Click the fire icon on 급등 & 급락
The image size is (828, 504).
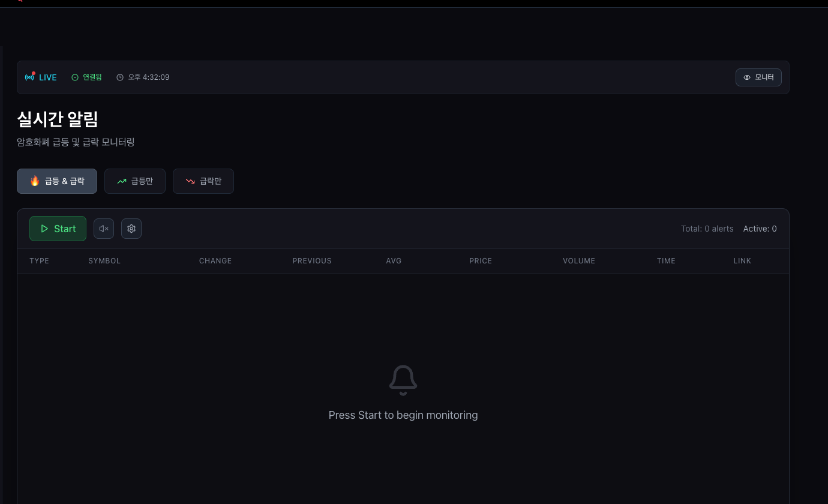coord(35,181)
